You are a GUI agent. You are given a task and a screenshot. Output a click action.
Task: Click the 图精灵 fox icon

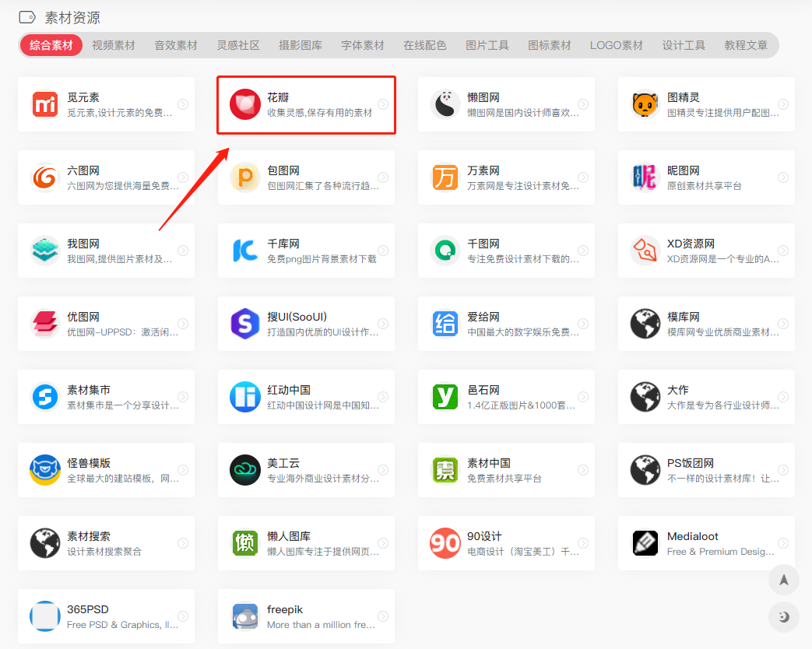(645, 104)
